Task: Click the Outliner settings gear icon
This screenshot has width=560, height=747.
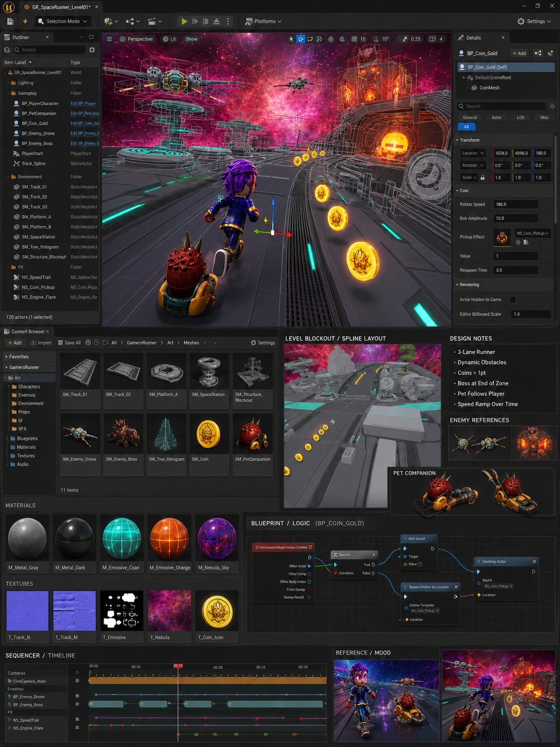Action: pyautogui.click(x=92, y=50)
